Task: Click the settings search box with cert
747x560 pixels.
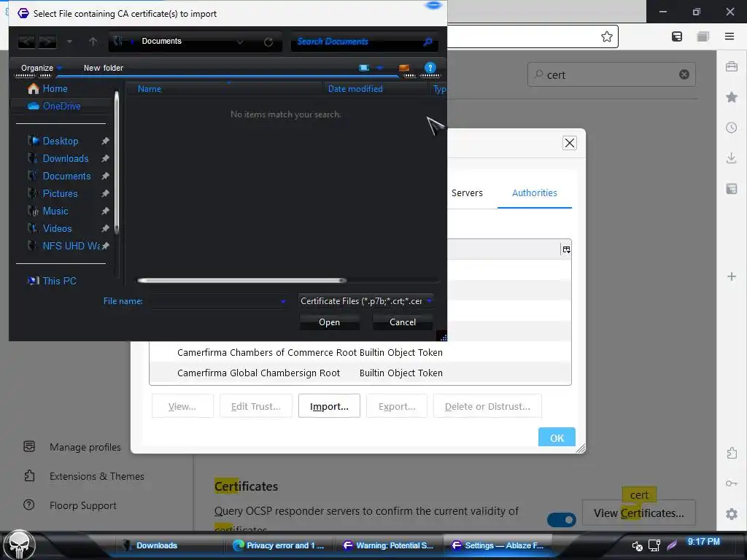Action: point(611,75)
